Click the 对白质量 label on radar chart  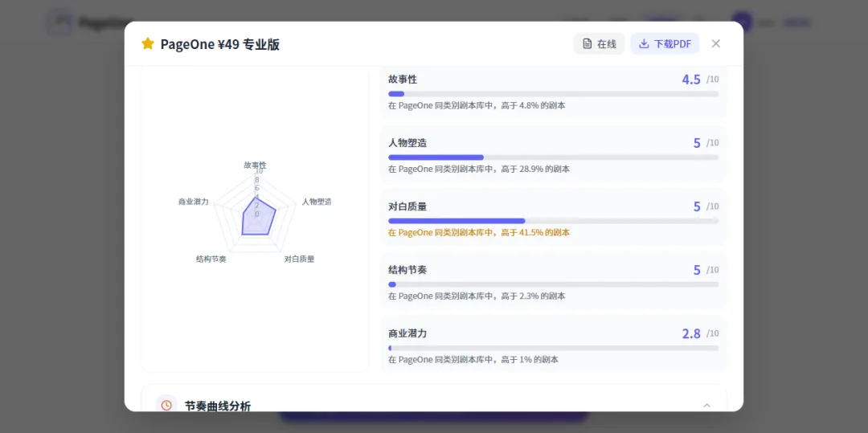coord(300,259)
